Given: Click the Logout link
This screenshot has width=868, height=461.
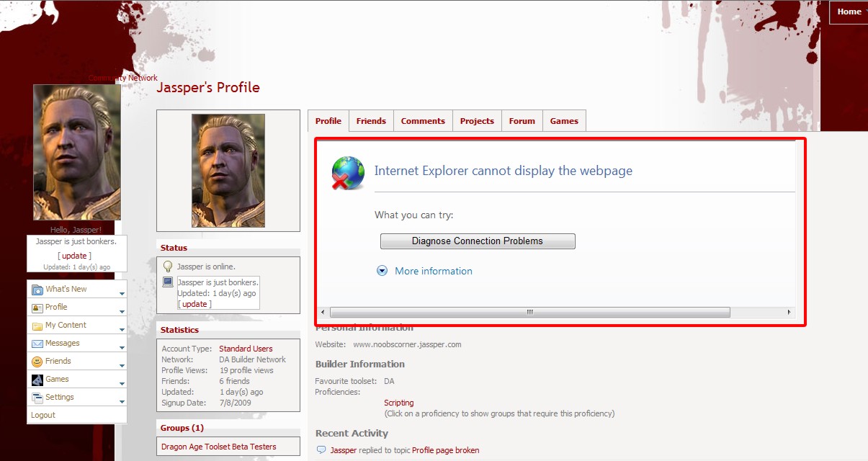Looking at the screenshot, I should point(43,415).
